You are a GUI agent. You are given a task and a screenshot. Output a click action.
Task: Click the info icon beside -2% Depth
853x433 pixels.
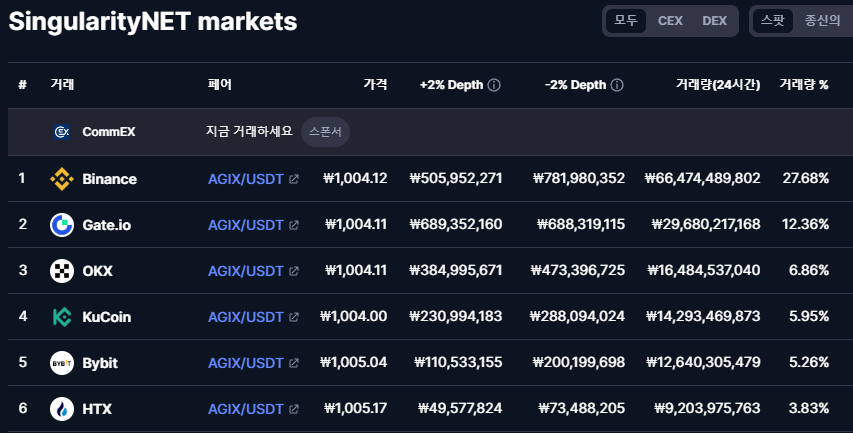(617, 86)
